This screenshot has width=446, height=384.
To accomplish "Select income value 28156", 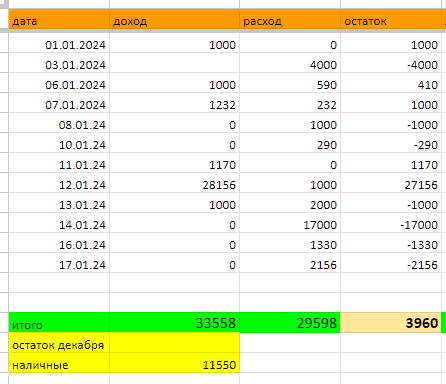I will click(174, 183).
